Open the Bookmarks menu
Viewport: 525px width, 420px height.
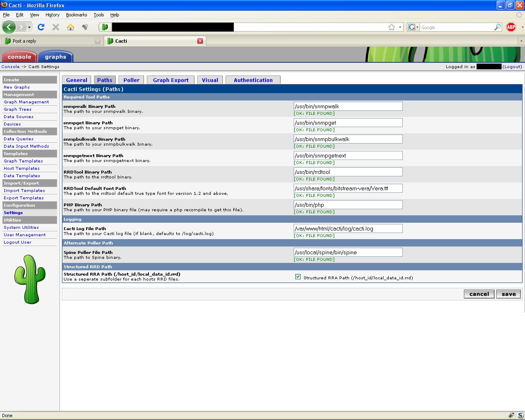coord(76,15)
